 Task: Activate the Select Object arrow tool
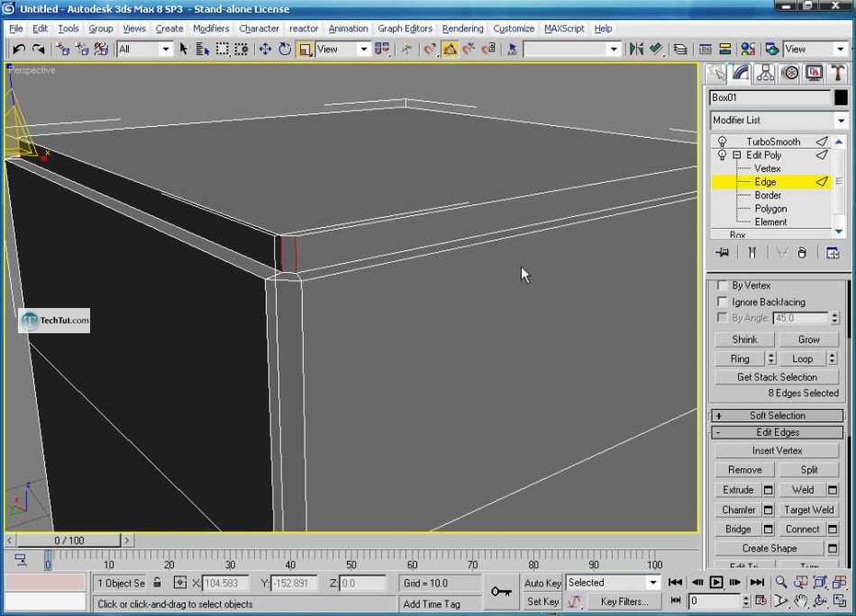pyautogui.click(x=184, y=50)
